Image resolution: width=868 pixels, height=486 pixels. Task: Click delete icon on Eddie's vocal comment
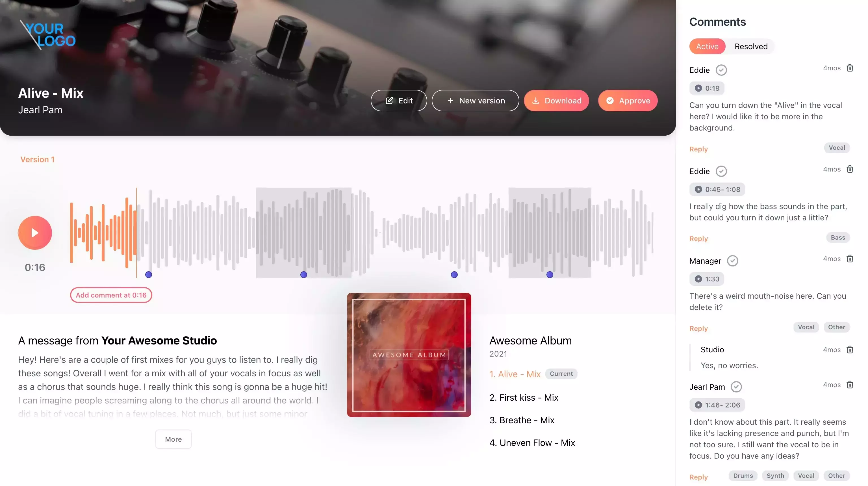point(850,69)
